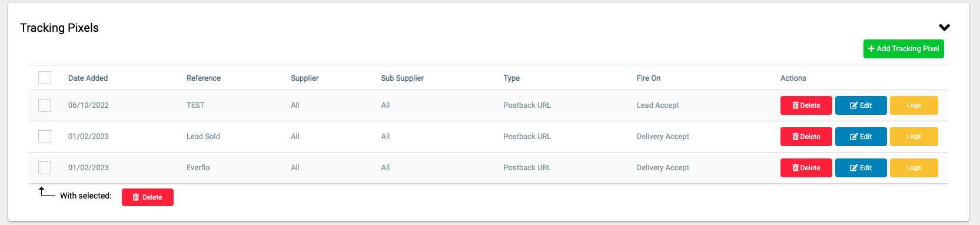Delete the TEST tracking pixel
Viewport: 980px width, 225px height.
[806, 105]
